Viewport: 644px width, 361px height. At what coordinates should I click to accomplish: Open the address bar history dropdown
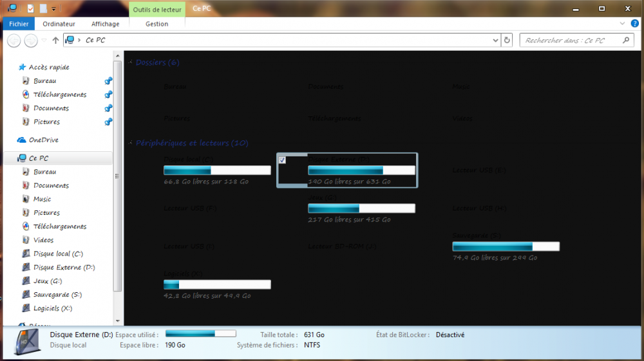(x=495, y=41)
